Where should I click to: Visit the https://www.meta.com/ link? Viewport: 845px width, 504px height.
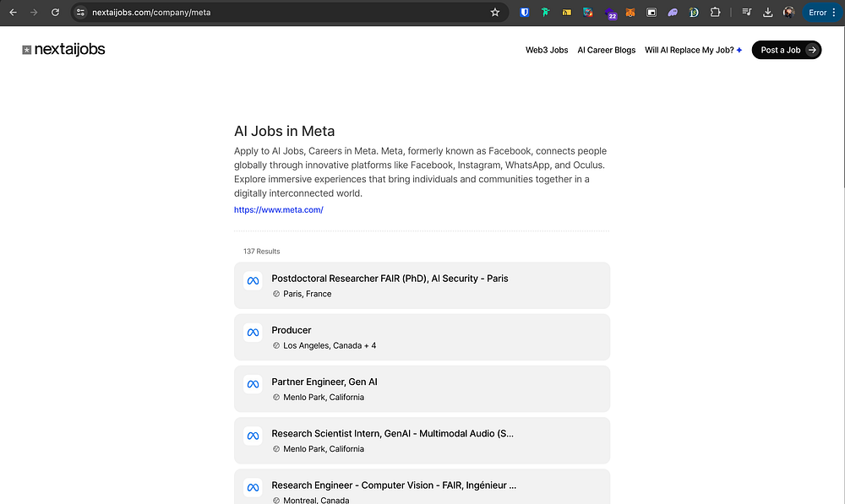(278, 209)
